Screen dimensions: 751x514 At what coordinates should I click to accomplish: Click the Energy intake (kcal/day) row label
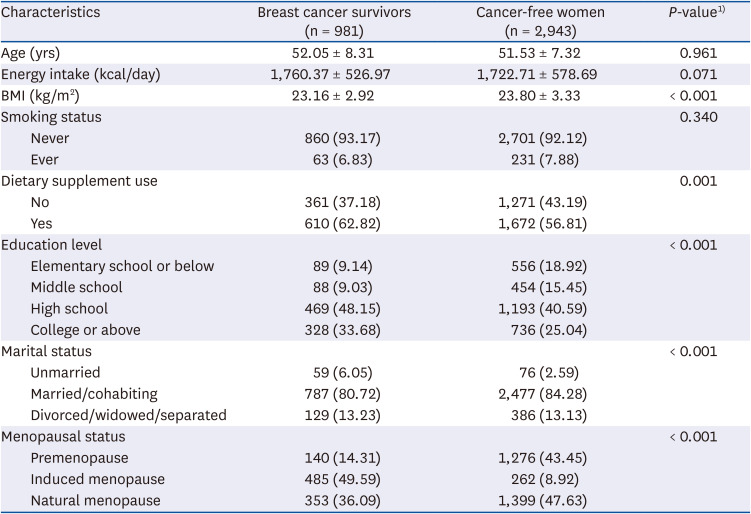point(82,74)
